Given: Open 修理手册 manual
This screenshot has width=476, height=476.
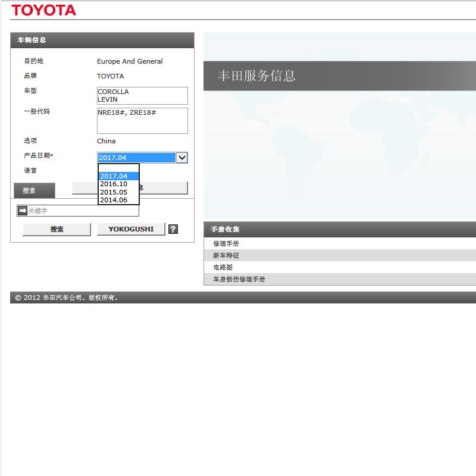Looking at the screenshot, I should point(226,243).
